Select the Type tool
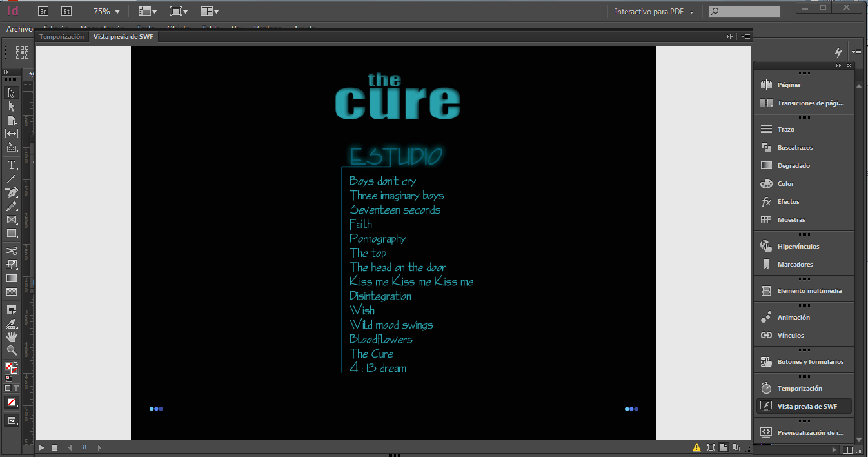The height and width of the screenshot is (457, 868). (x=12, y=165)
